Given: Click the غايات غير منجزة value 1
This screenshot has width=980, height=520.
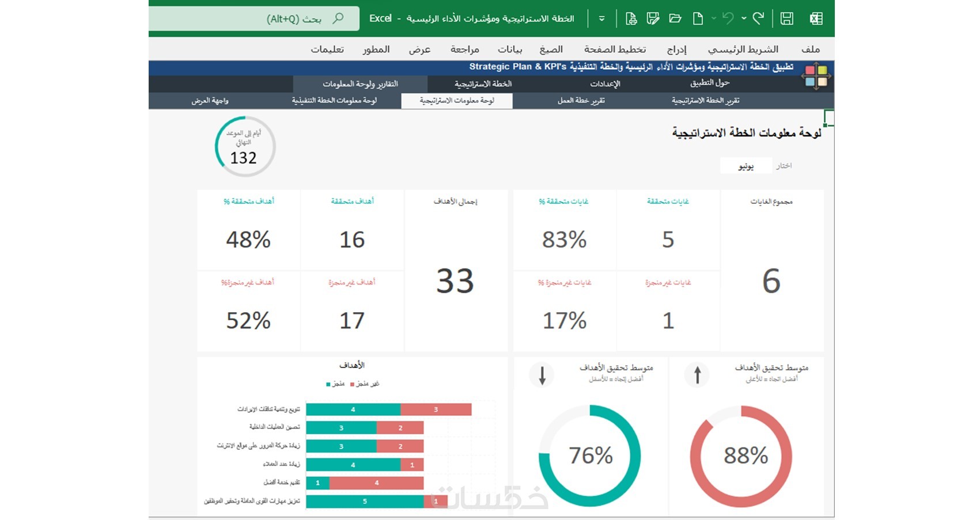Looking at the screenshot, I should click(x=668, y=321).
